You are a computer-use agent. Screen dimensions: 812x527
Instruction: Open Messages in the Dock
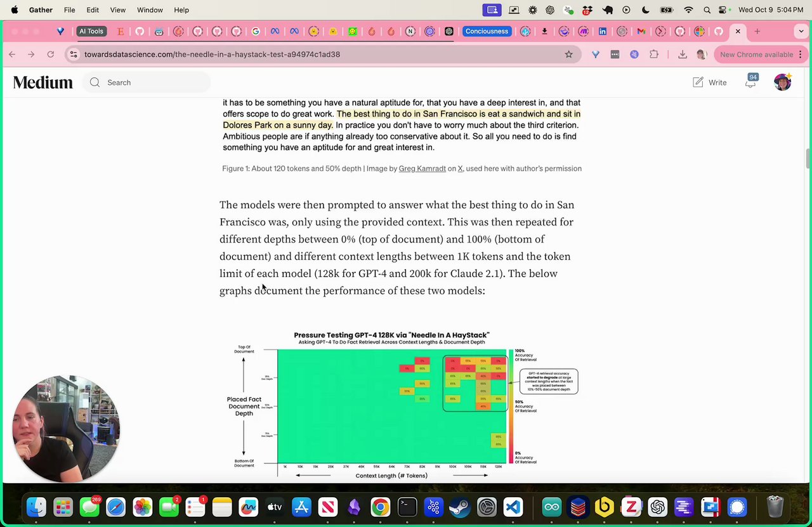pos(89,507)
